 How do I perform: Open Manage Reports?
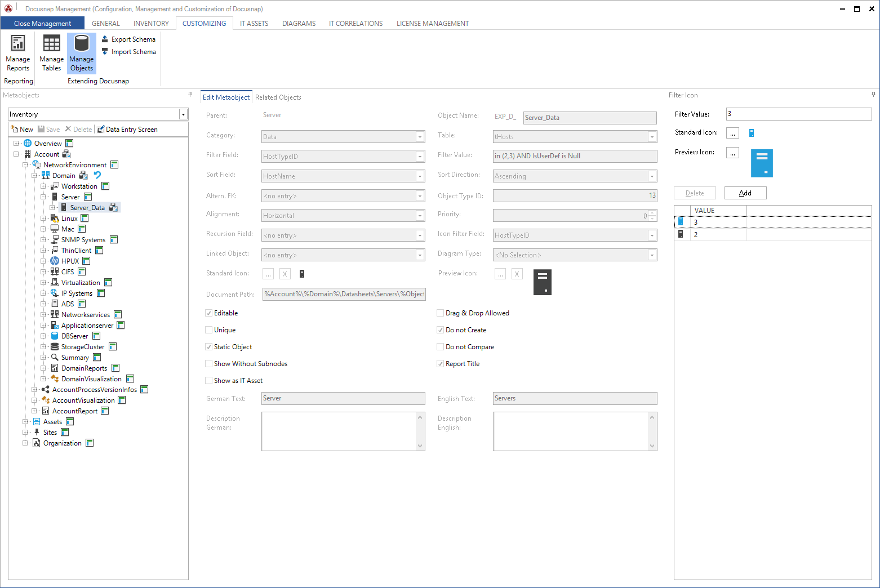(x=18, y=54)
